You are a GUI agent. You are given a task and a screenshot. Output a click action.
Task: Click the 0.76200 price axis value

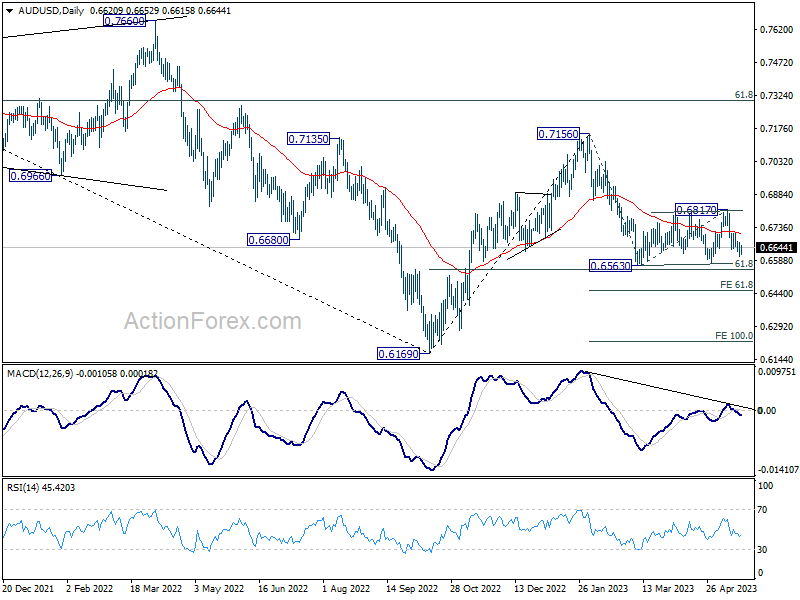[x=777, y=30]
